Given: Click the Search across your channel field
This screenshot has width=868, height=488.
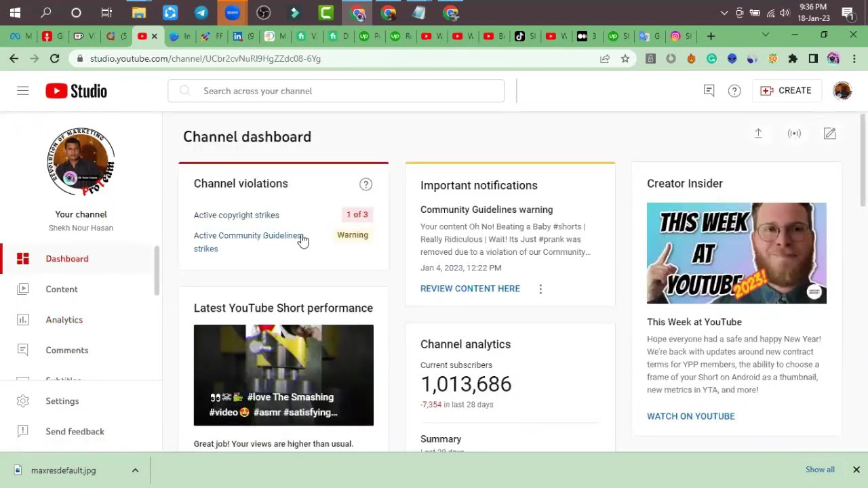Looking at the screenshot, I should tap(336, 91).
